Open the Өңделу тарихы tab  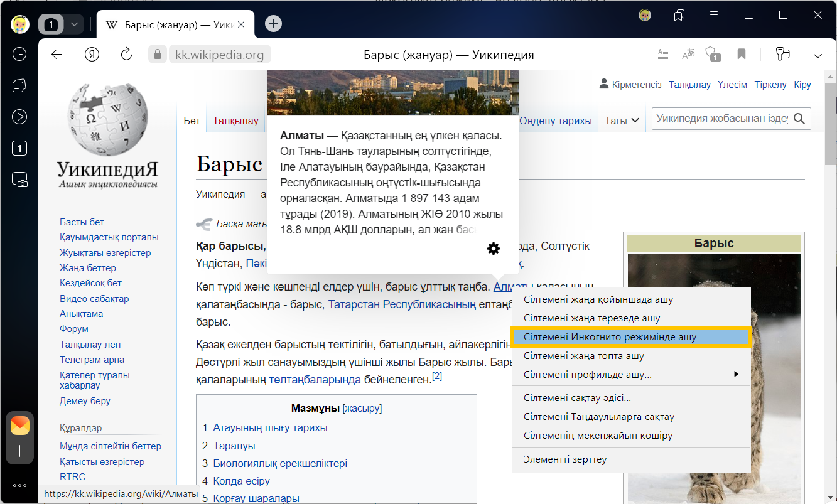tap(556, 121)
